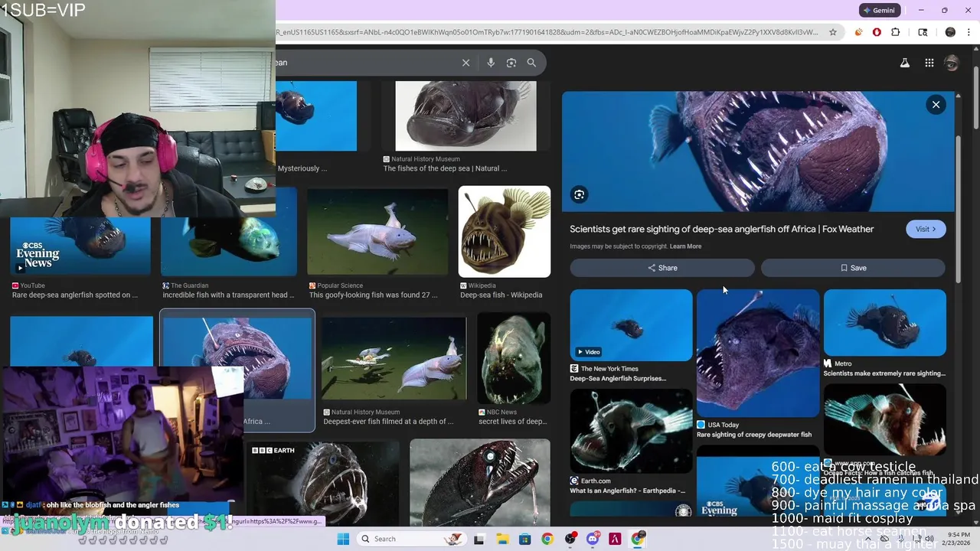
Task: Open OBS Studio from the taskbar
Action: [x=570, y=539]
